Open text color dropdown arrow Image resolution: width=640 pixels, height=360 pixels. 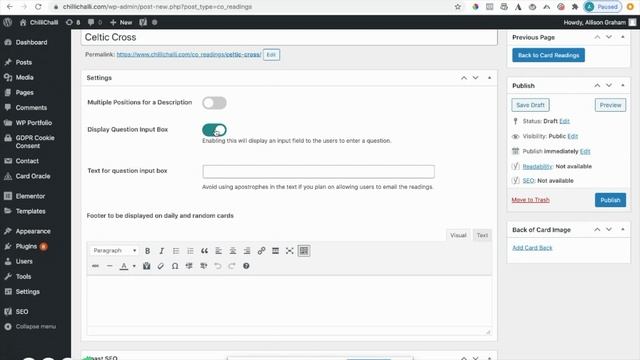click(x=134, y=266)
